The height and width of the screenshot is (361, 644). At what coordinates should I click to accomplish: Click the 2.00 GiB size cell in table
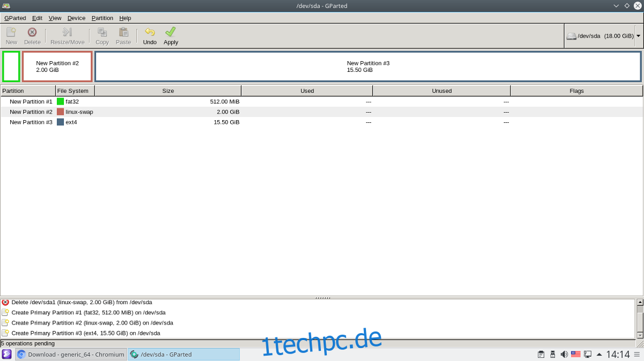[228, 112]
